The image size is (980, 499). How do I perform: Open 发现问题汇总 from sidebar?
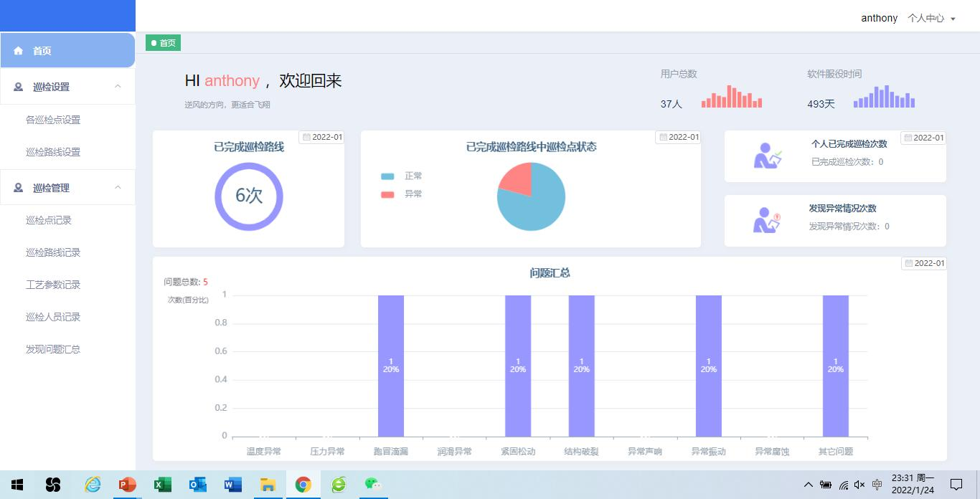[x=53, y=349]
